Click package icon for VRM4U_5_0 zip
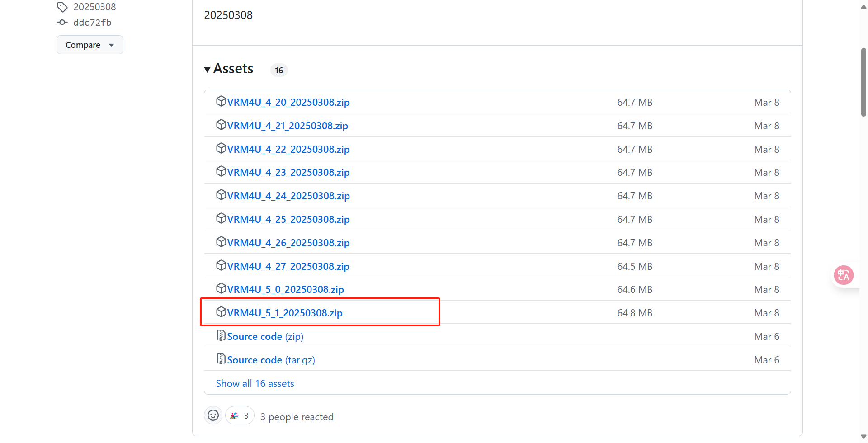868x443 pixels. tap(221, 288)
